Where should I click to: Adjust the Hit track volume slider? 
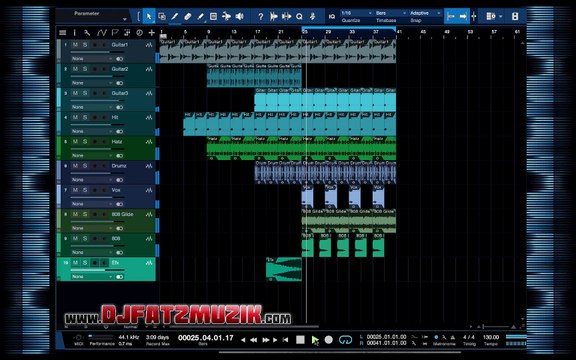click(97, 125)
